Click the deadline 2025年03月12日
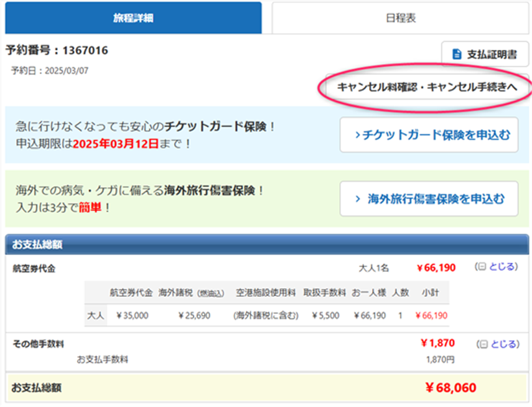The height and width of the screenshot is (407, 532). 116,144
